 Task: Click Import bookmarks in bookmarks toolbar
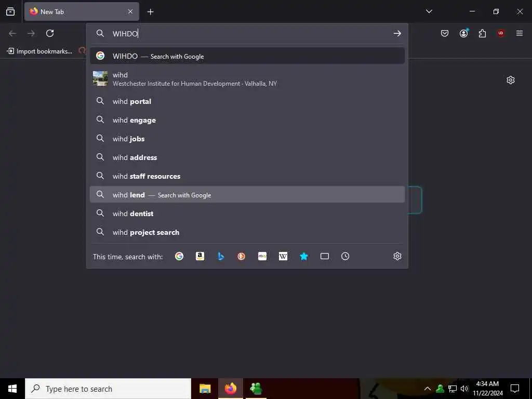tap(39, 51)
